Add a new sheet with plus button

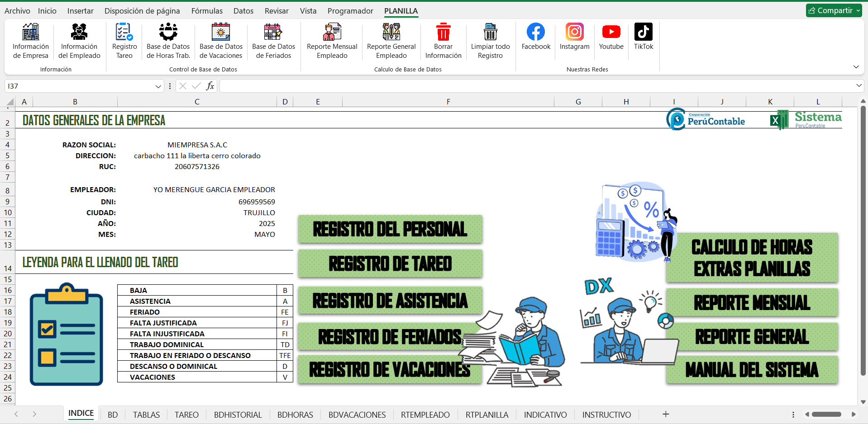665,415
